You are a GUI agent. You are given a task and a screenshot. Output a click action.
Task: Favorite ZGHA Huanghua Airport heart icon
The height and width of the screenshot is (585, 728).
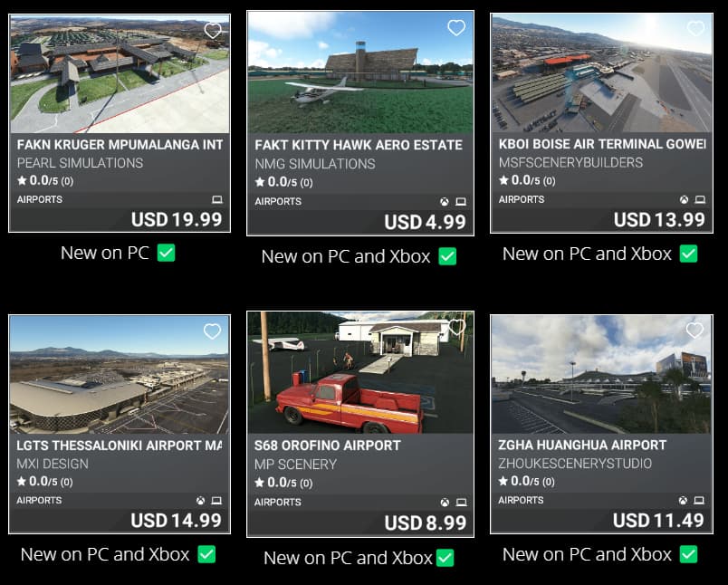coord(694,331)
